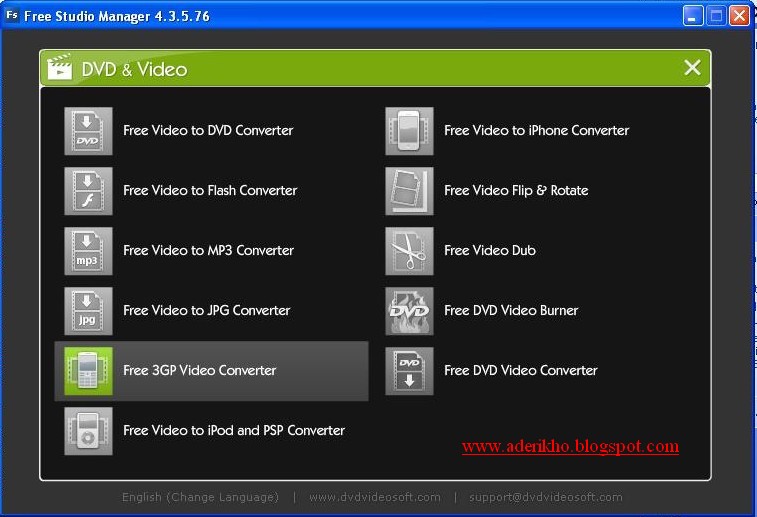Click English (Change Language) link
The width and height of the screenshot is (757, 517).
point(200,497)
